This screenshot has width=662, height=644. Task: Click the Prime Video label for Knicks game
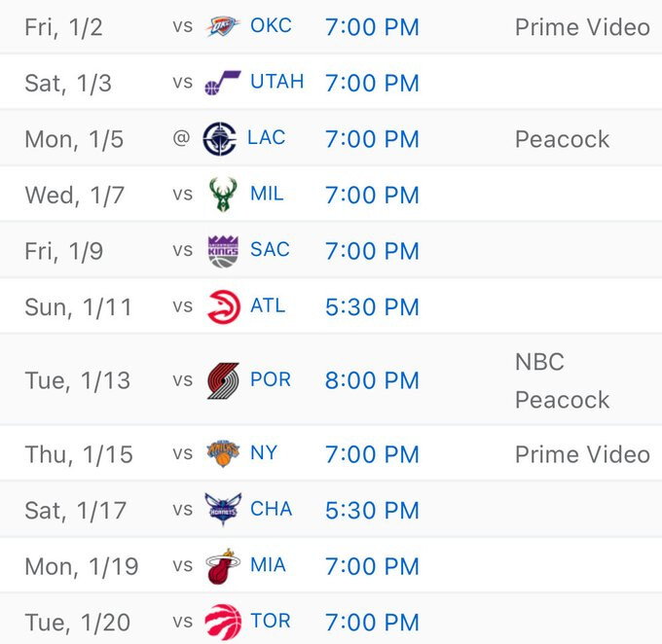(x=582, y=454)
